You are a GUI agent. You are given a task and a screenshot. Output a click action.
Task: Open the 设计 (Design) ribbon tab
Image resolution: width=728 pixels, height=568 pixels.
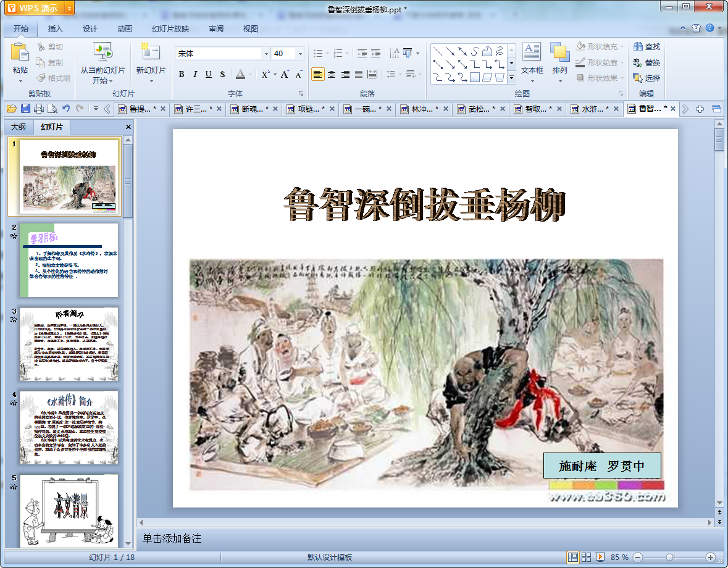(90, 29)
